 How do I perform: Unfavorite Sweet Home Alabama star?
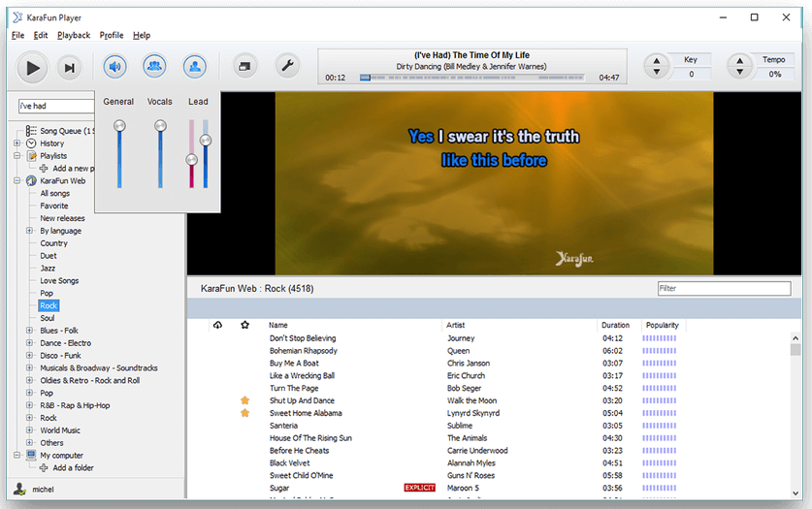coord(244,413)
